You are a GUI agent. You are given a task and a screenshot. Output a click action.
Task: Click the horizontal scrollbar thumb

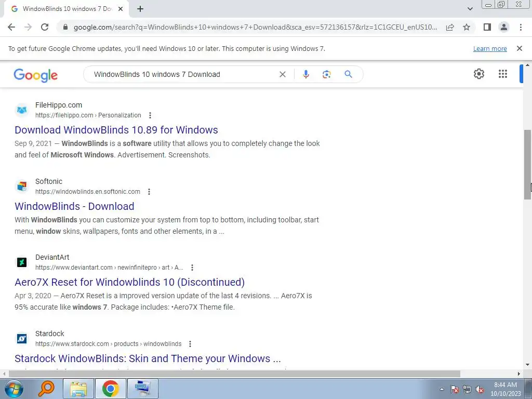click(234, 374)
